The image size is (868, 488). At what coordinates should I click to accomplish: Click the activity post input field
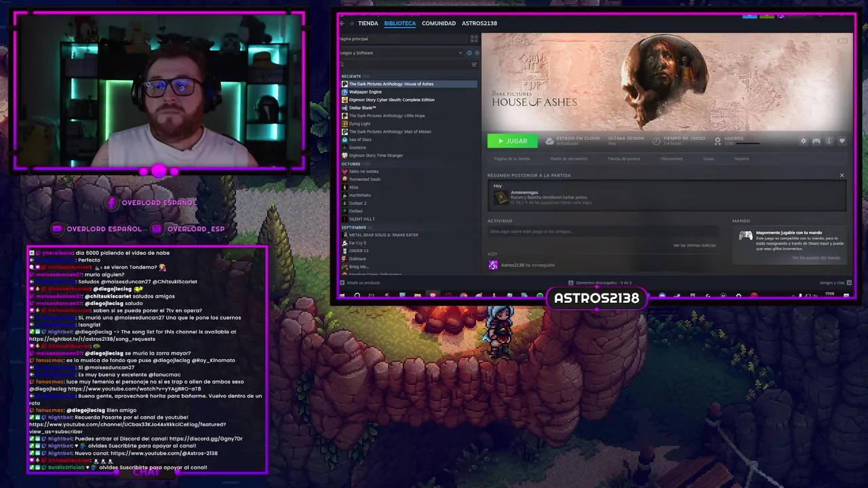[x=602, y=231]
